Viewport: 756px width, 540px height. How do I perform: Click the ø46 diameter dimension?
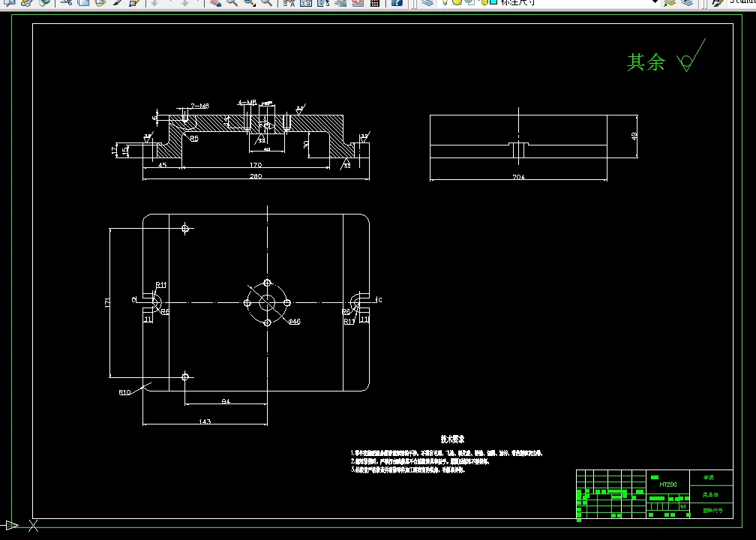pos(295,321)
